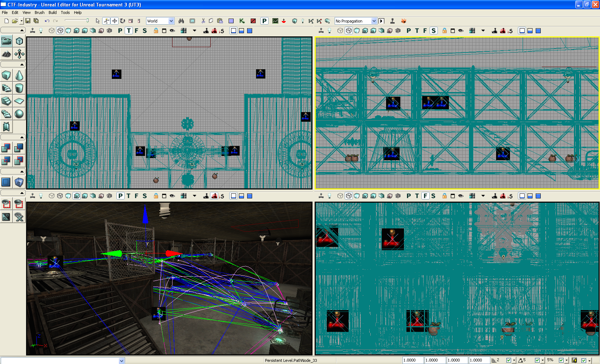Open the Generic Browser binoculars icon
The height and width of the screenshot is (364, 600).
(x=181, y=21)
